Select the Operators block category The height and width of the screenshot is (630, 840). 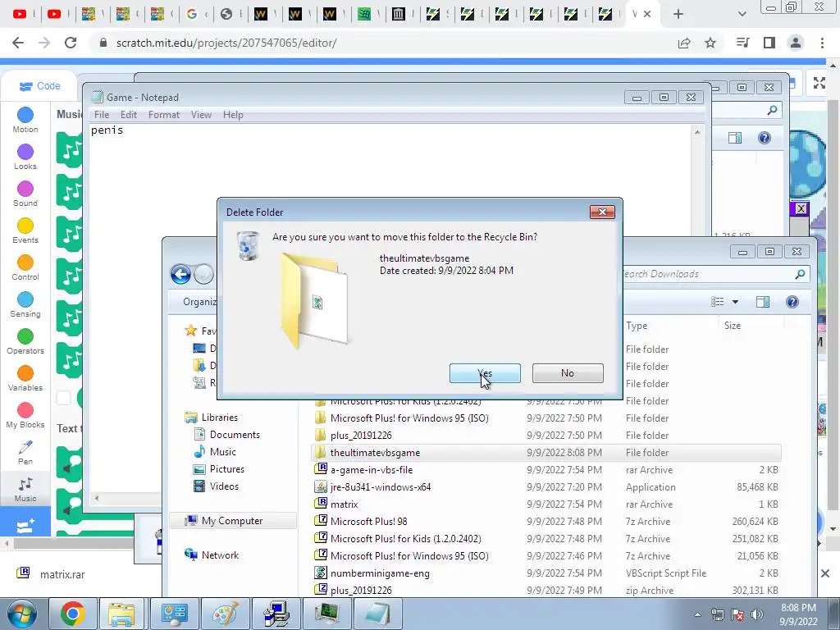point(25,342)
